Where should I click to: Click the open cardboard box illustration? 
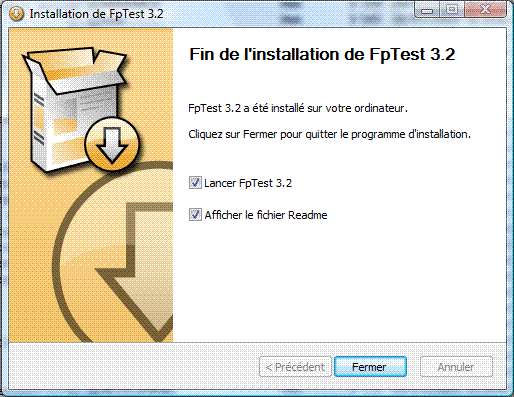[75, 108]
